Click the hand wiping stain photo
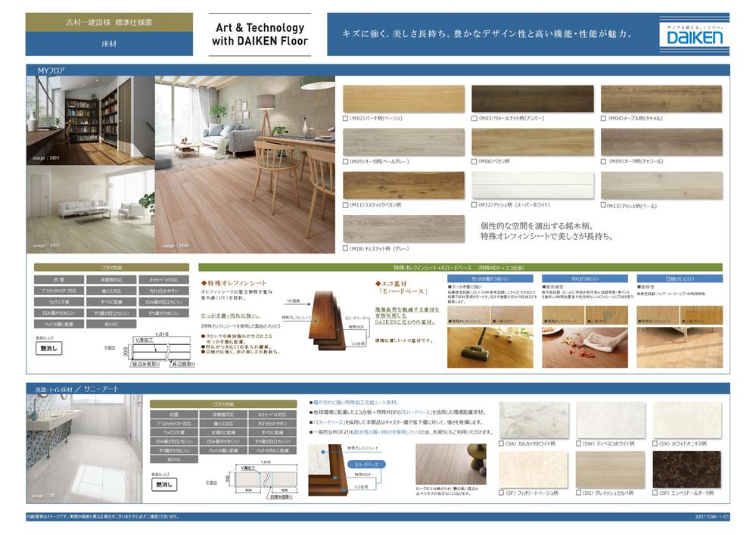Image resolution: width=756 pixels, height=535 pixels. pyautogui.click(x=585, y=347)
